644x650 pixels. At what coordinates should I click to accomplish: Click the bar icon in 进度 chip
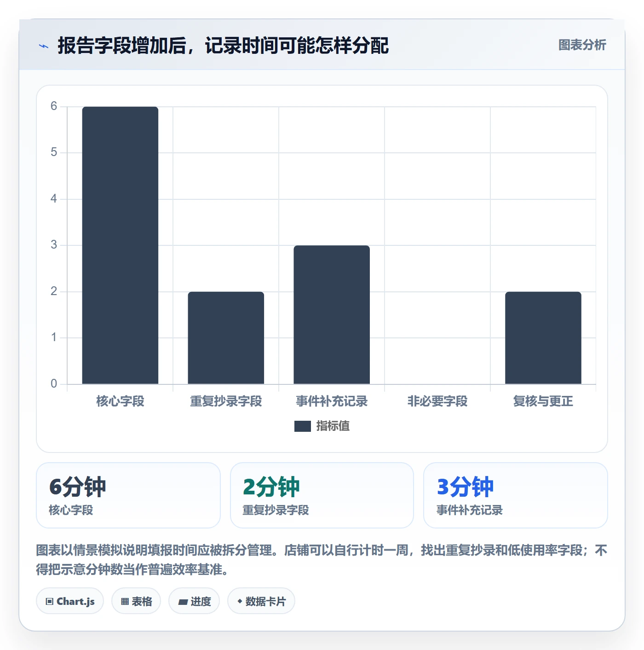tap(183, 602)
